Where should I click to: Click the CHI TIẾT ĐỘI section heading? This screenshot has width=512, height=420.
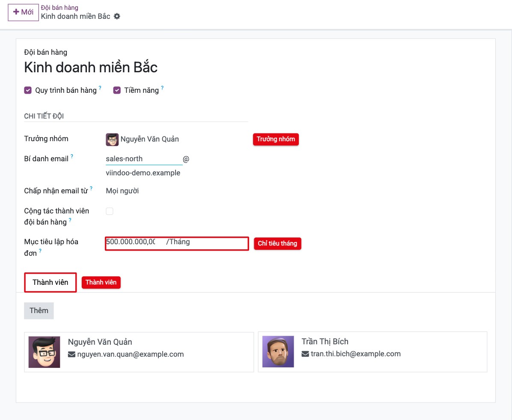44,116
